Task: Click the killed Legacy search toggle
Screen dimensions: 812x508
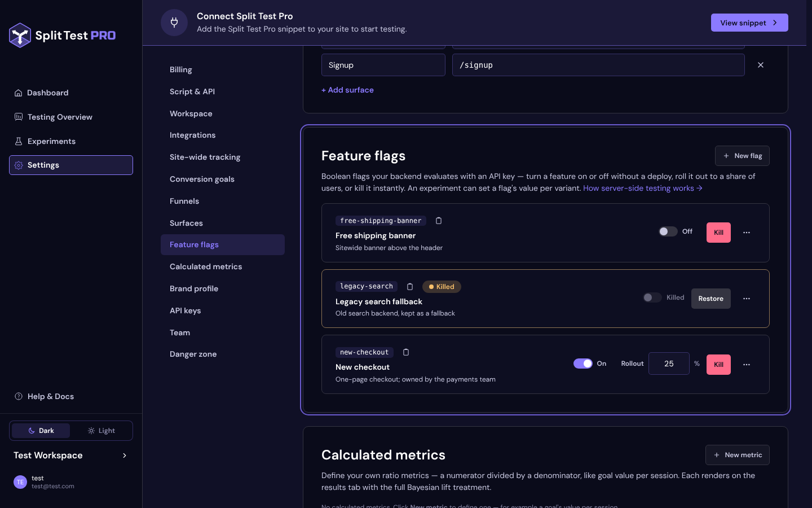Action: point(652,297)
